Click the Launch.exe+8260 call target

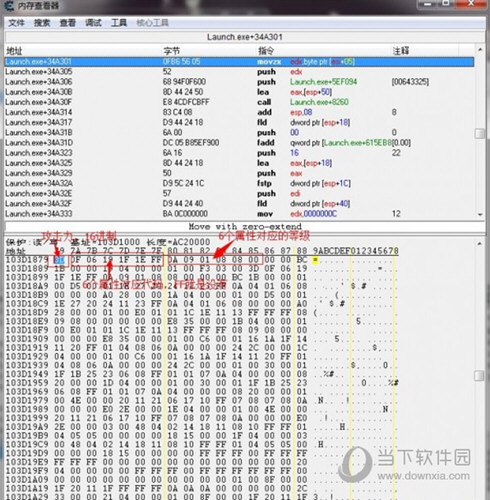point(319,102)
